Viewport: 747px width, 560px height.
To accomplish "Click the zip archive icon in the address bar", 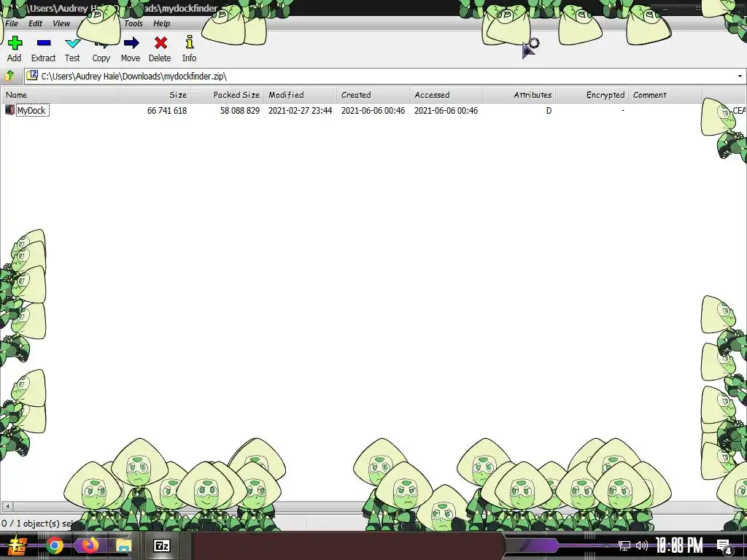I will tap(32, 75).
